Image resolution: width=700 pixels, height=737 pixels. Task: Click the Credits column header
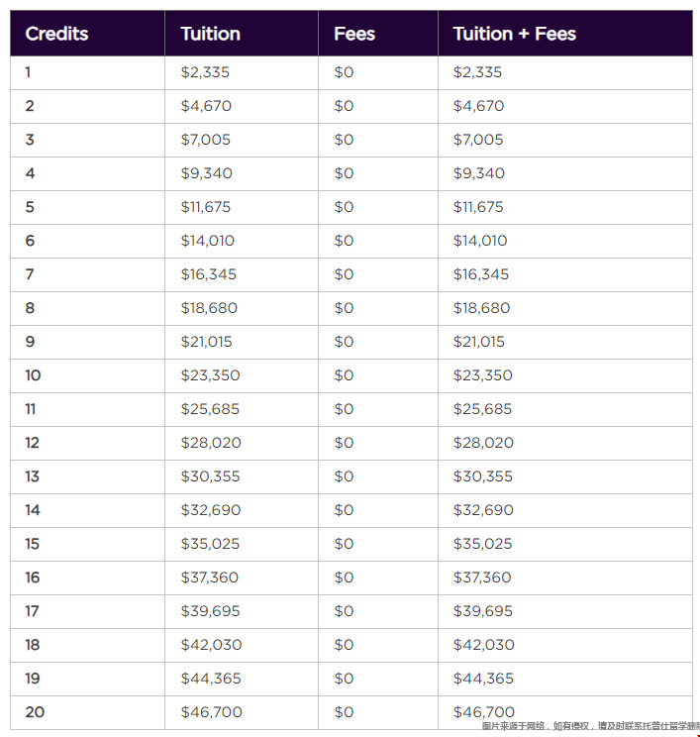[x=56, y=34]
